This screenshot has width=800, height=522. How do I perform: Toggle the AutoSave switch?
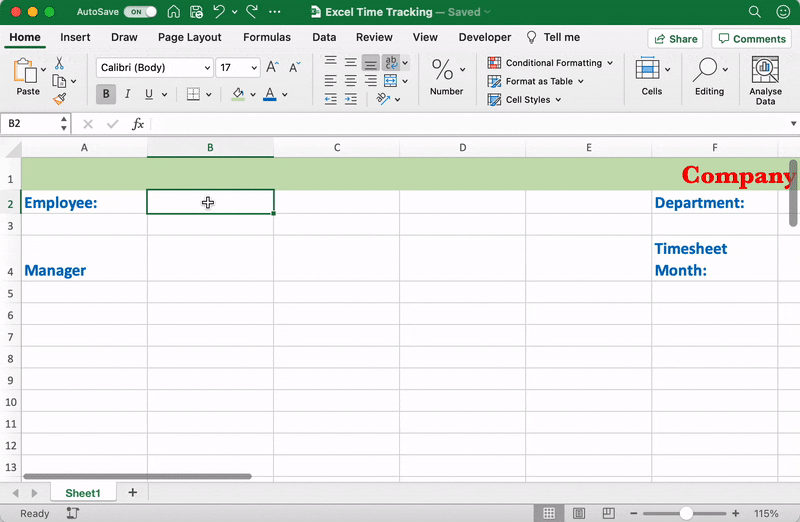[x=140, y=12]
